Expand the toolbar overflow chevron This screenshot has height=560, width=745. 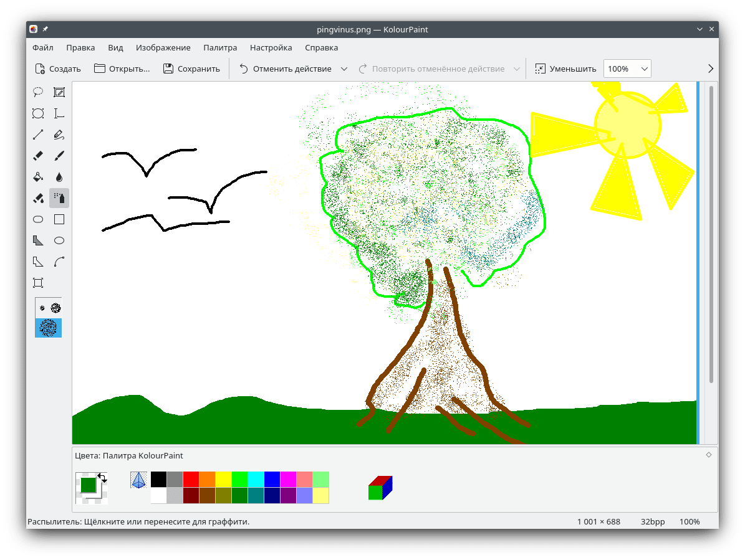click(711, 69)
